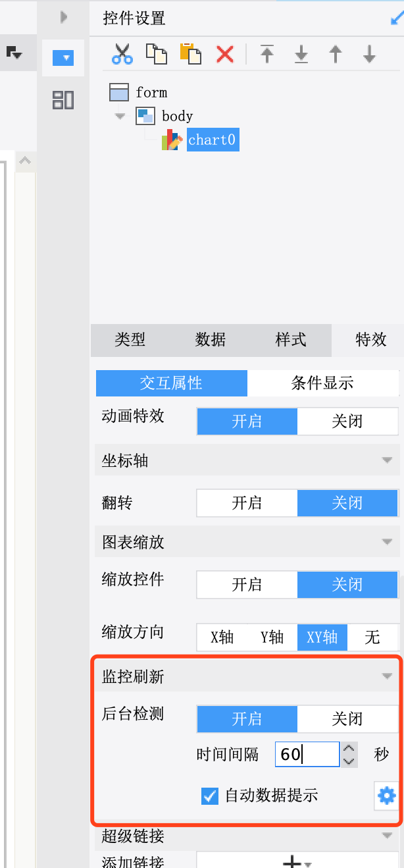Move the widget to top with the arrow icon
The image size is (404, 868).
tap(266, 54)
